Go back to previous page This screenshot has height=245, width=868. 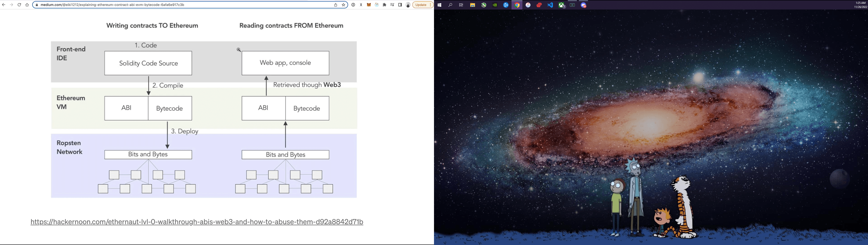point(4,5)
